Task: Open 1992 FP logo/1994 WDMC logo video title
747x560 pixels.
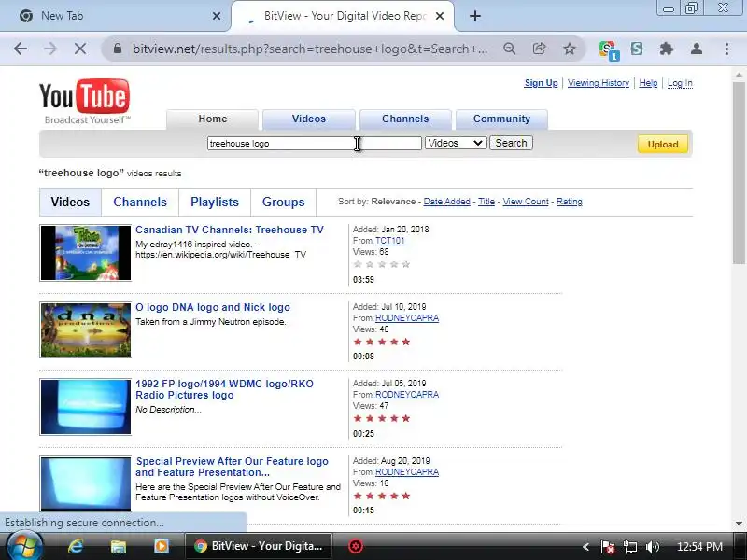Action: click(224, 389)
